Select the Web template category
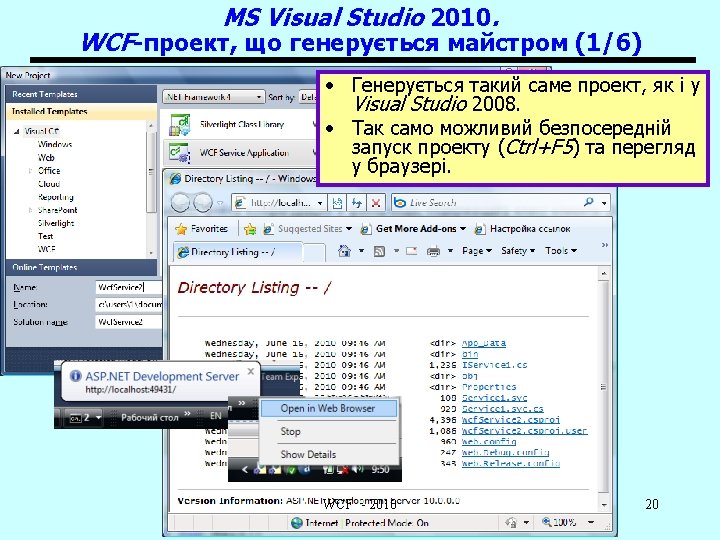This screenshot has width=720, height=540. (x=46, y=158)
